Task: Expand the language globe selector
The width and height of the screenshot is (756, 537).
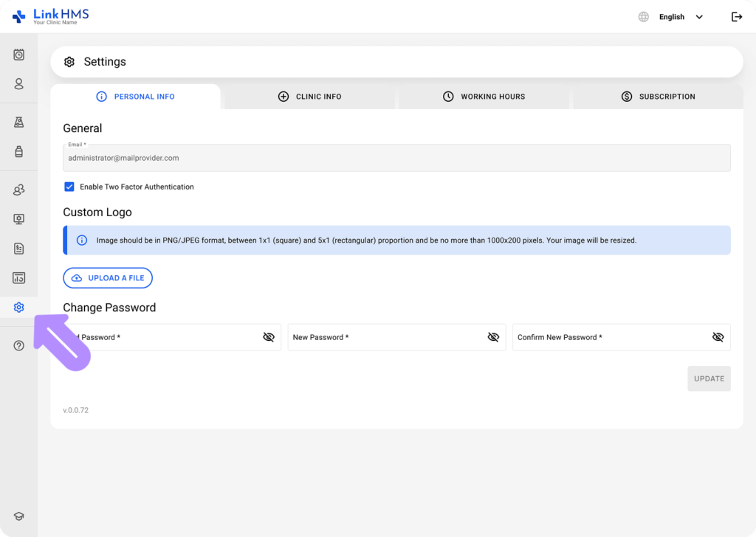Action: pyautogui.click(x=642, y=16)
